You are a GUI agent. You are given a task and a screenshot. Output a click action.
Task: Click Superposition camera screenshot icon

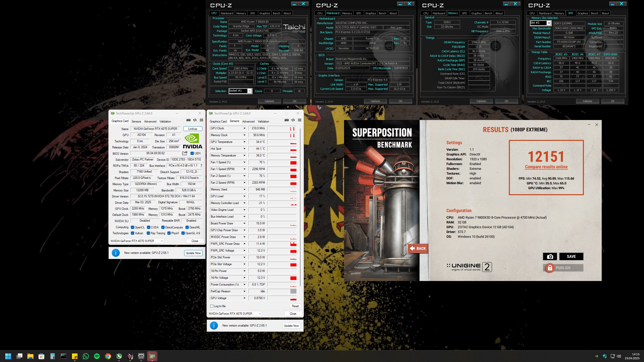550,257
